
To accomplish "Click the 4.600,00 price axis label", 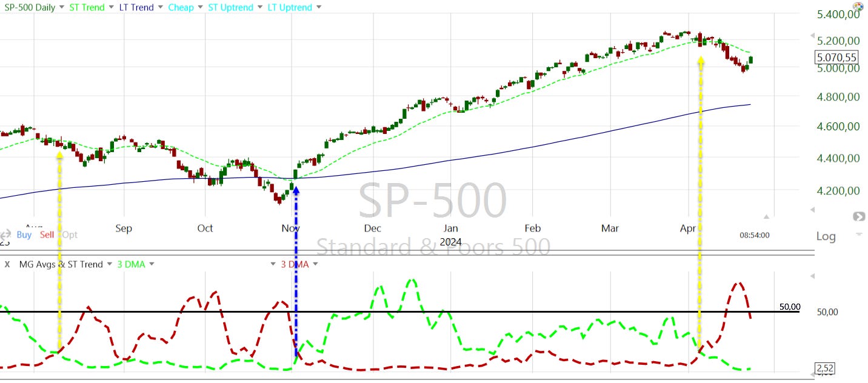I will coord(838,127).
